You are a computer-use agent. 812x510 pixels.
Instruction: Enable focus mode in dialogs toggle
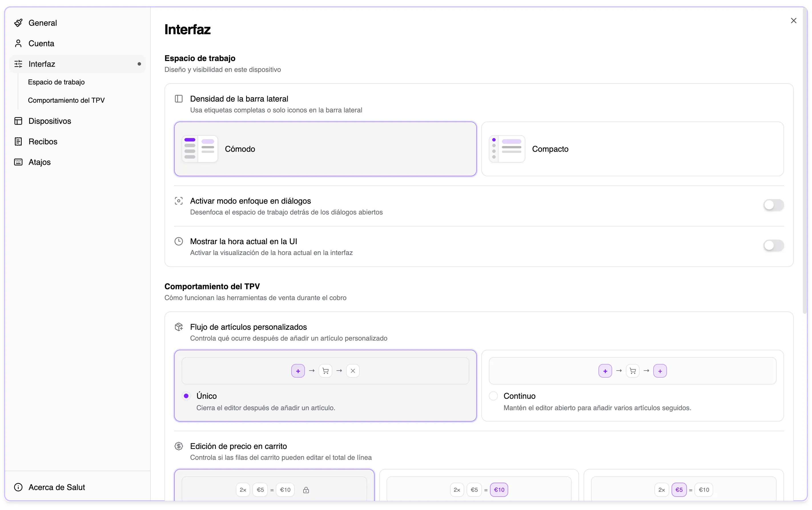(x=773, y=205)
